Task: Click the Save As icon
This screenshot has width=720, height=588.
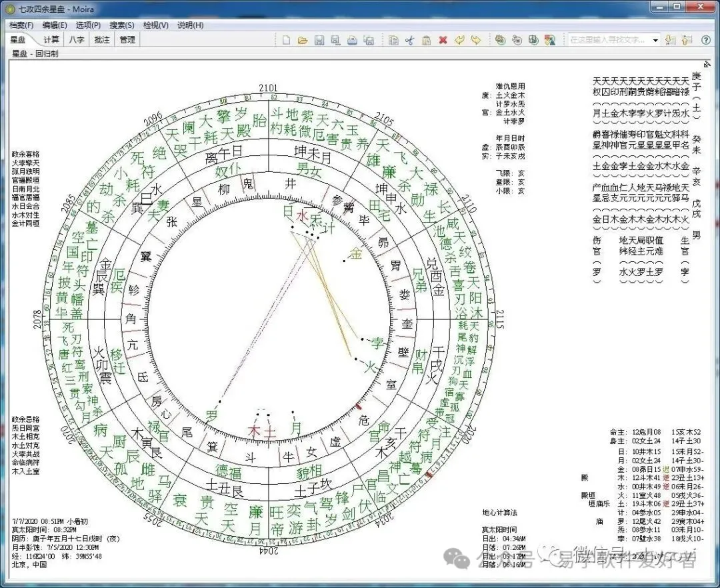Action: coord(335,40)
